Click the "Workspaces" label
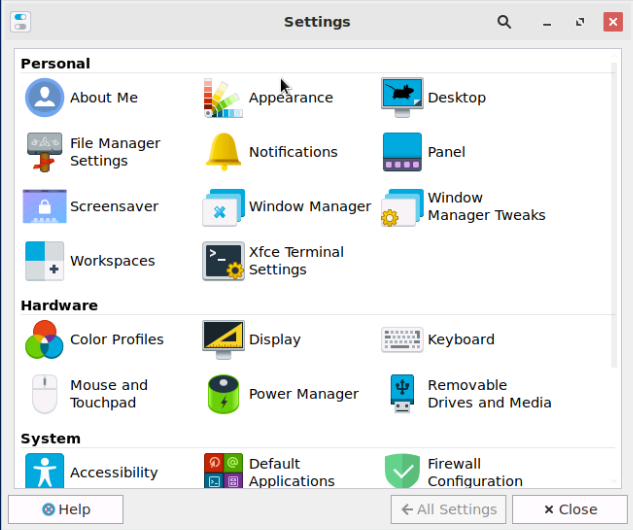This screenshot has width=633, height=530. (112, 261)
